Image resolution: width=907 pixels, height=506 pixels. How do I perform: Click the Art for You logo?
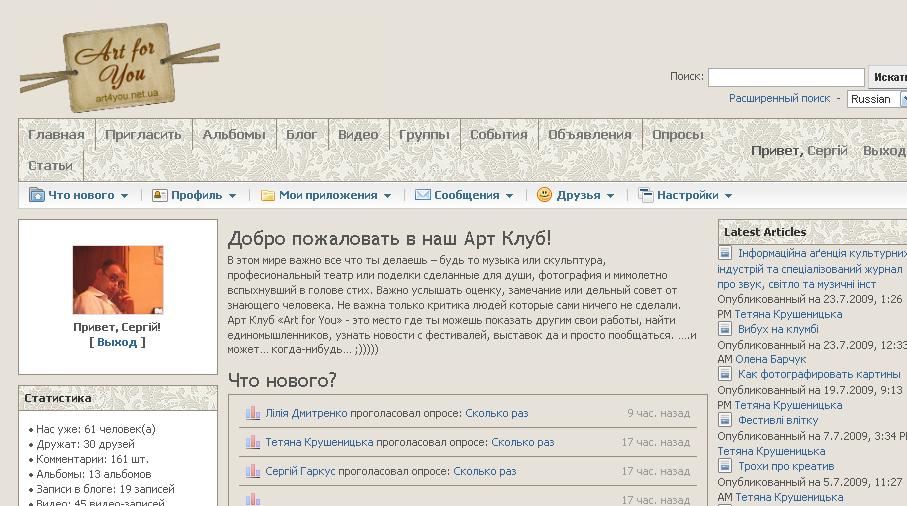[x=118, y=68]
